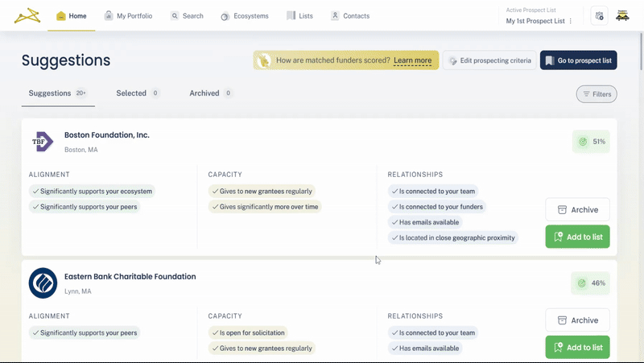Image resolution: width=644 pixels, height=363 pixels.
Task: Open the Home tab
Action: tap(72, 16)
